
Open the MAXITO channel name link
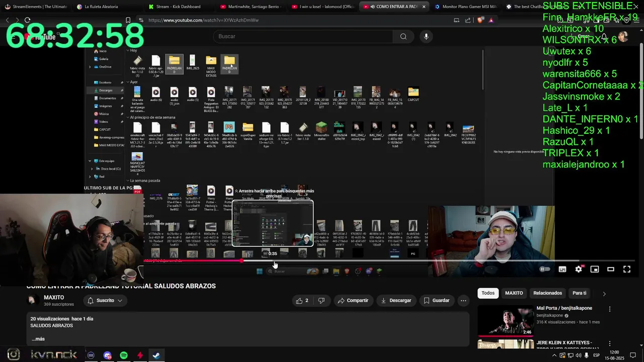54,297
